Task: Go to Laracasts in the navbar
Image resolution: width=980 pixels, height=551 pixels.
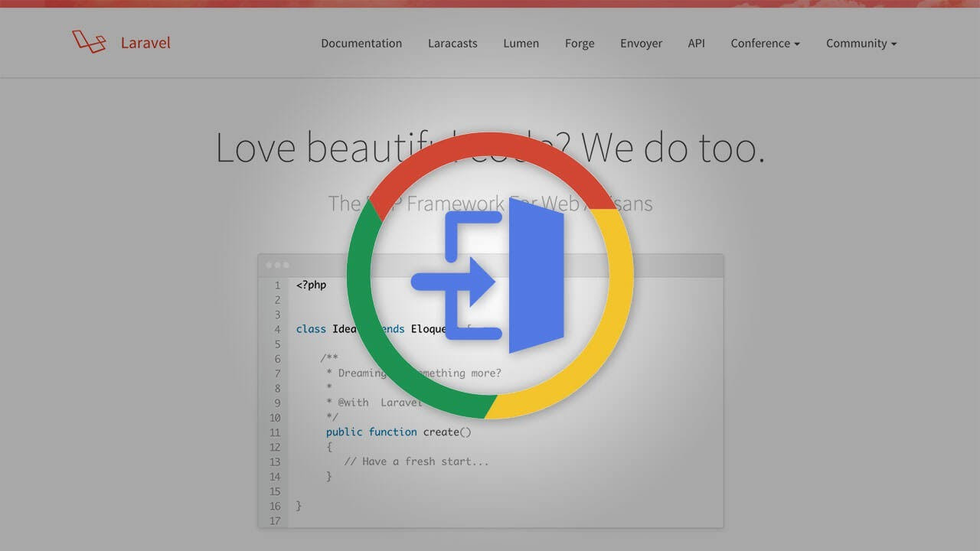Action: (x=452, y=44)
